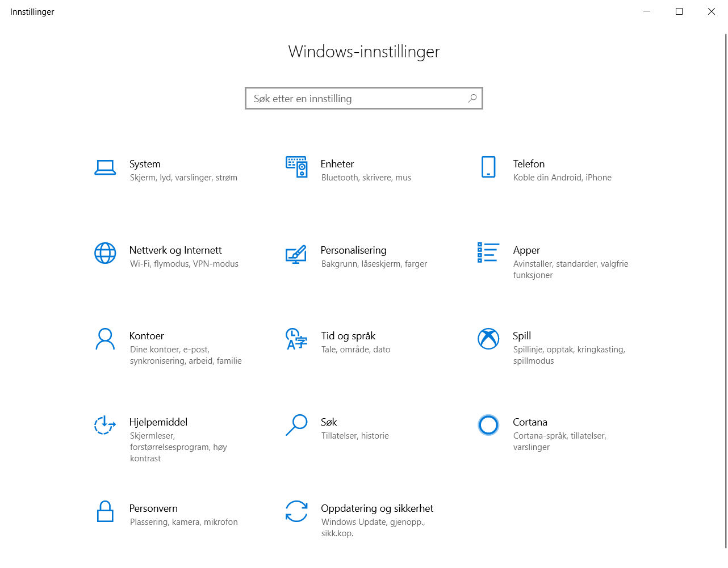Open the Kontoer person icon

pos(105,339)
